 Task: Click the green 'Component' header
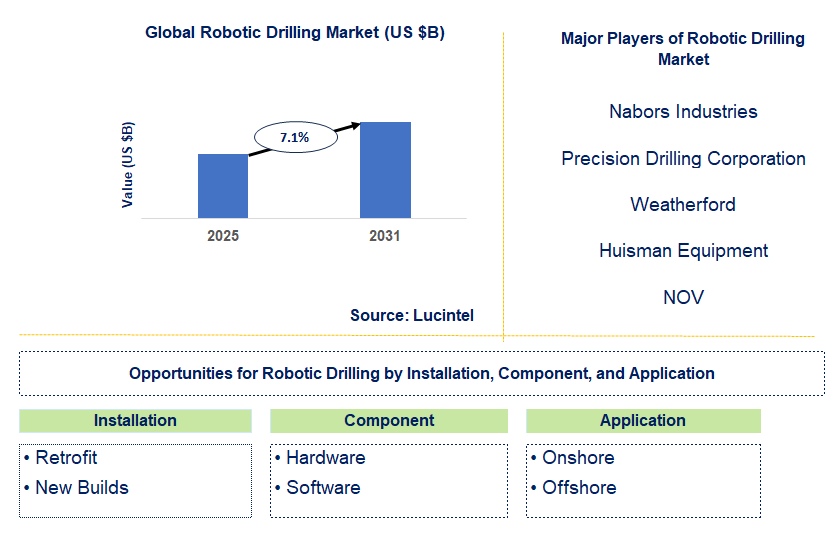click(x=389, y=421)
